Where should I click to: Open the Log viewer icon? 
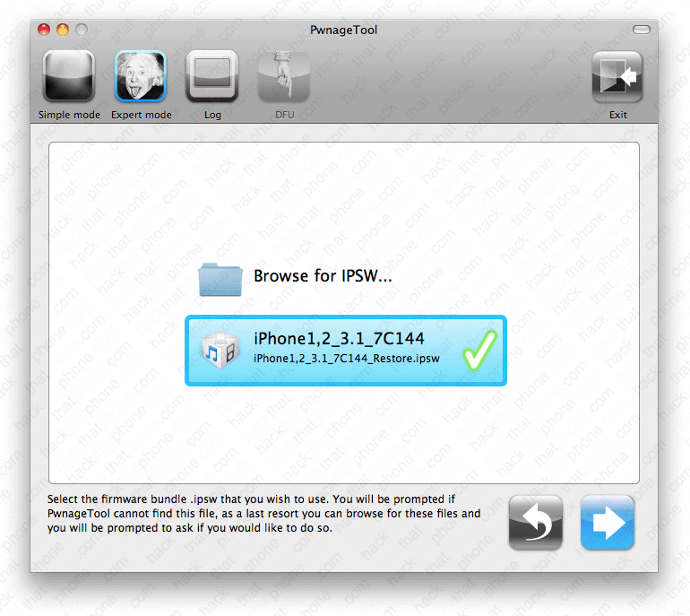(212, 77)
